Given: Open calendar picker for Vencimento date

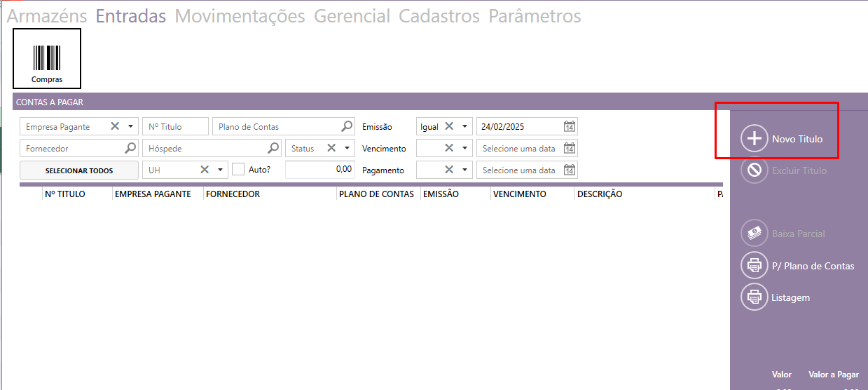Looking at the screenshot, I should (x=570, y=149).
